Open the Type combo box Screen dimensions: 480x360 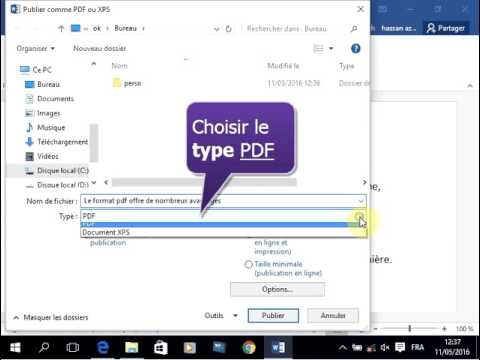[223, 216]
